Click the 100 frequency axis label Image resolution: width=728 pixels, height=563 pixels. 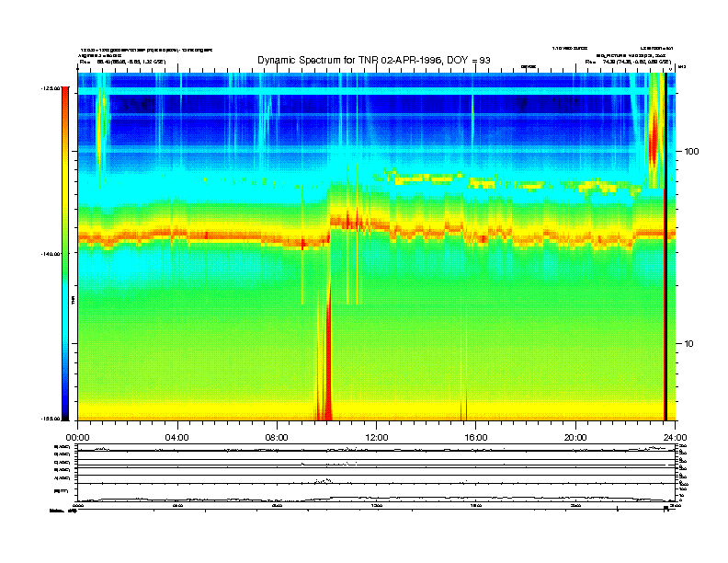[691, 152]
